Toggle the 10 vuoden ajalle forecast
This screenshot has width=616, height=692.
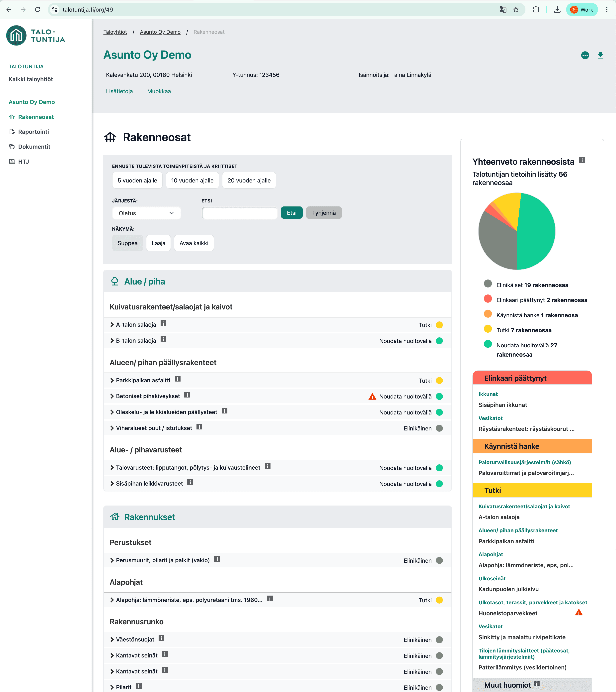pos(192,180)
